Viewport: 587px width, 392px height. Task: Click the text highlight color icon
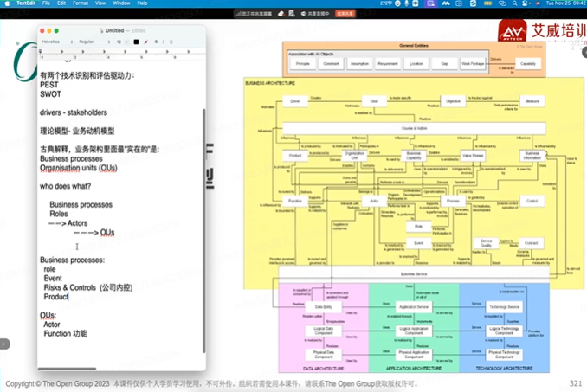tap(145, 42)
